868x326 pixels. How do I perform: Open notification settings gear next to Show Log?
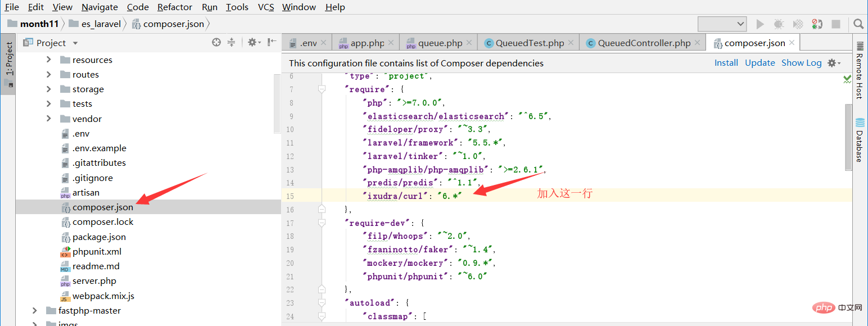tap(834, 63)
